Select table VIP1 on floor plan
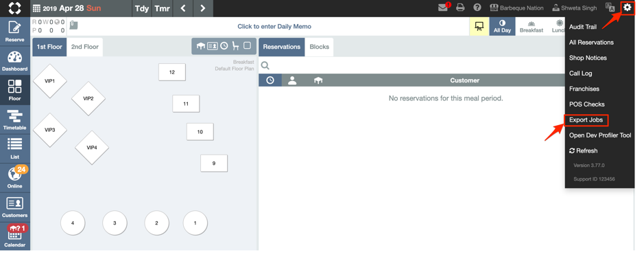644x259 pixels. tap(49, 81)
